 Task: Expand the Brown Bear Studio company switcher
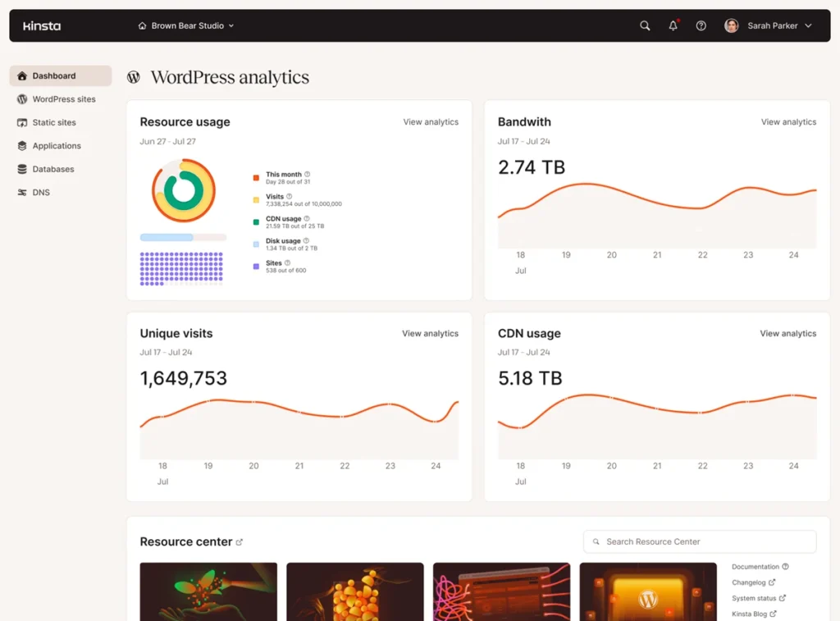pos(186,25)
